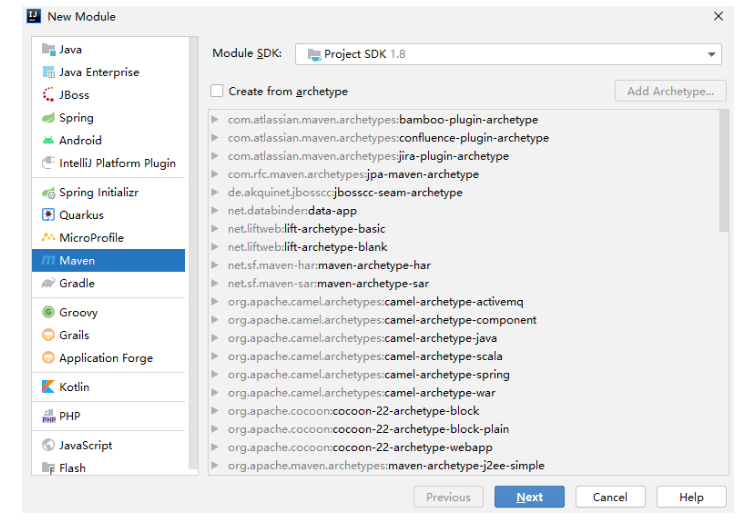Screen dimensions: 755x523
Task: Select the Android robot icon
Action: tap(48, 141)
